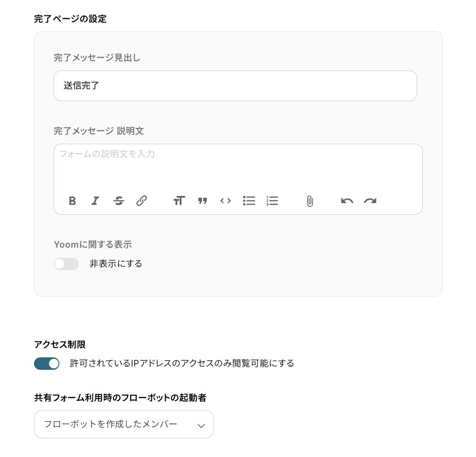
Task: Insert a block quote
Action: point(203,201)
